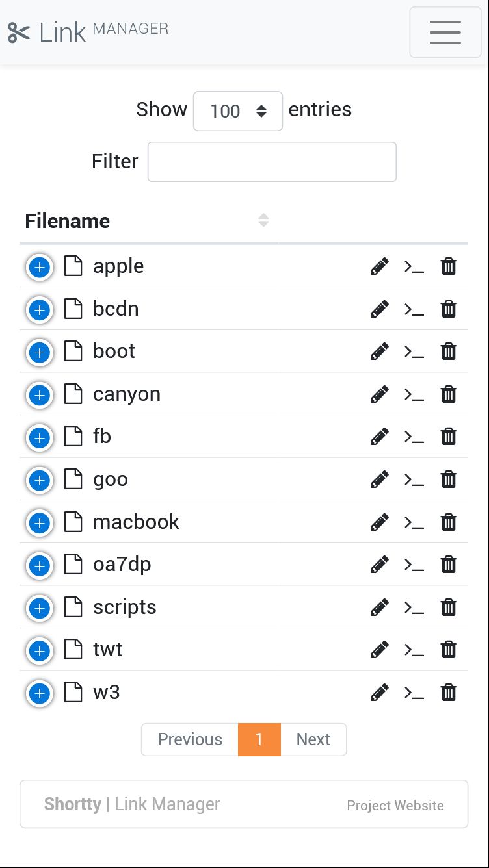The width and height of the screenshot is (489, 868).
Task: Open the Project Website link
Action: [x=395, y=806]
